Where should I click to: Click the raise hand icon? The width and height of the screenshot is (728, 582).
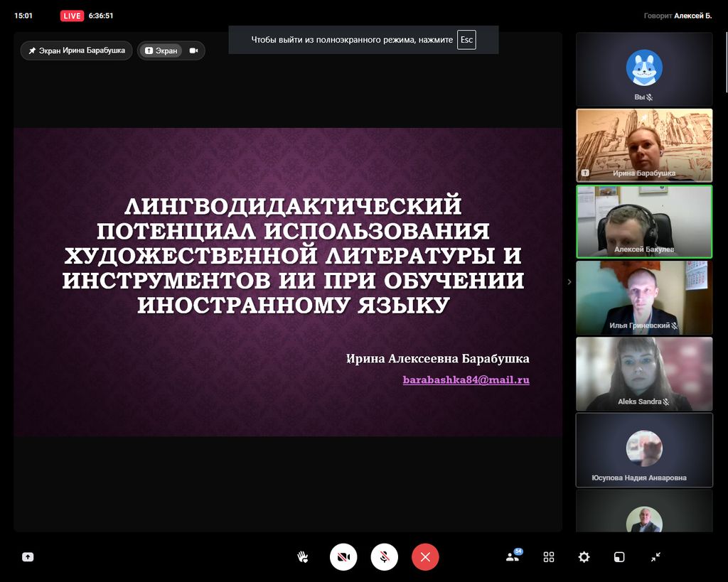coord(303,557)
